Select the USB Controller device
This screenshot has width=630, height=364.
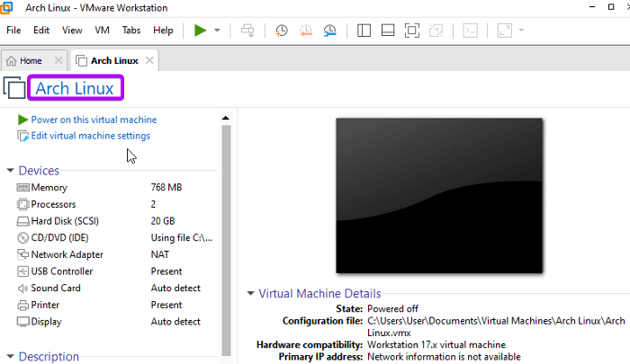click(116, 271)
